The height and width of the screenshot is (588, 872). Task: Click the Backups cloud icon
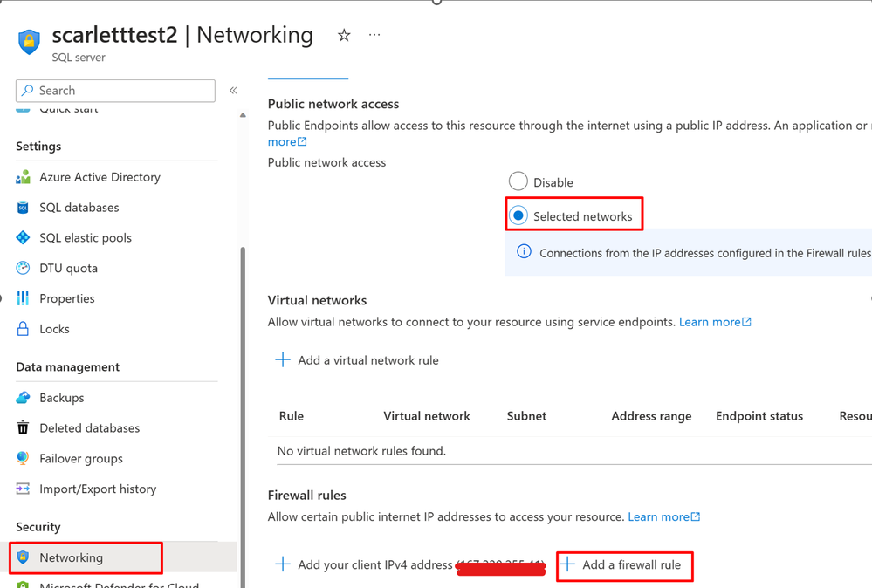[x=23, y=398]
